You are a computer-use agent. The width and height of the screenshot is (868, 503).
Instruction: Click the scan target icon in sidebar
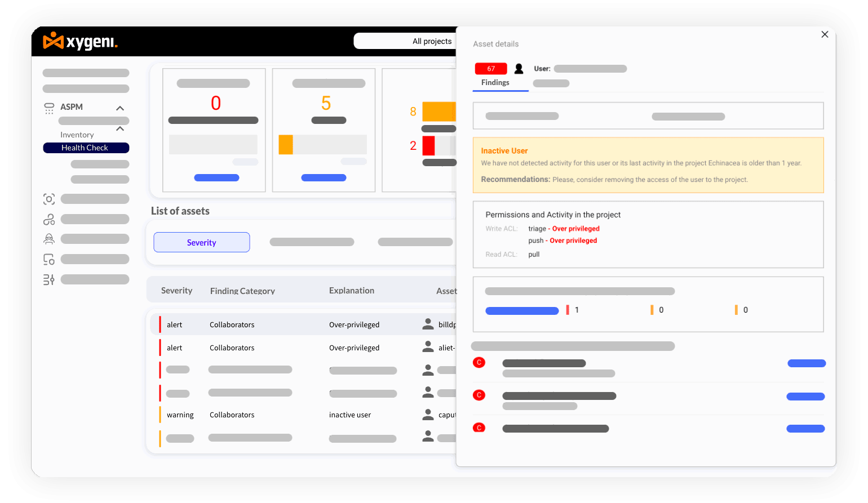[x=49, y=199]
